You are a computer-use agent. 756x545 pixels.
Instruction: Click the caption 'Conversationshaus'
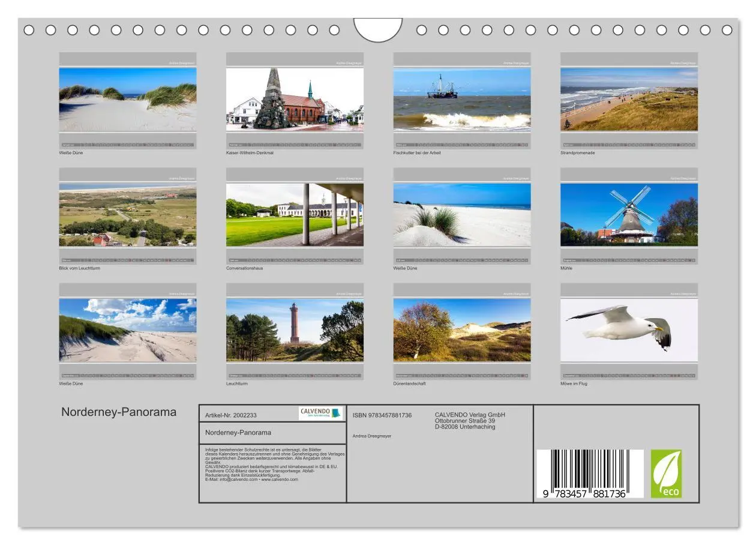coord(244,268)
